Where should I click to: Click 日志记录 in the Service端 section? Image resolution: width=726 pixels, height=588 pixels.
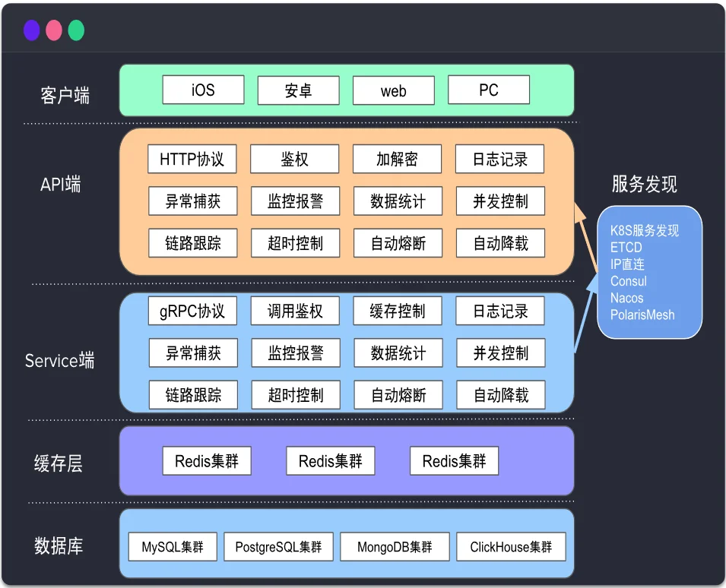[500, 311]
